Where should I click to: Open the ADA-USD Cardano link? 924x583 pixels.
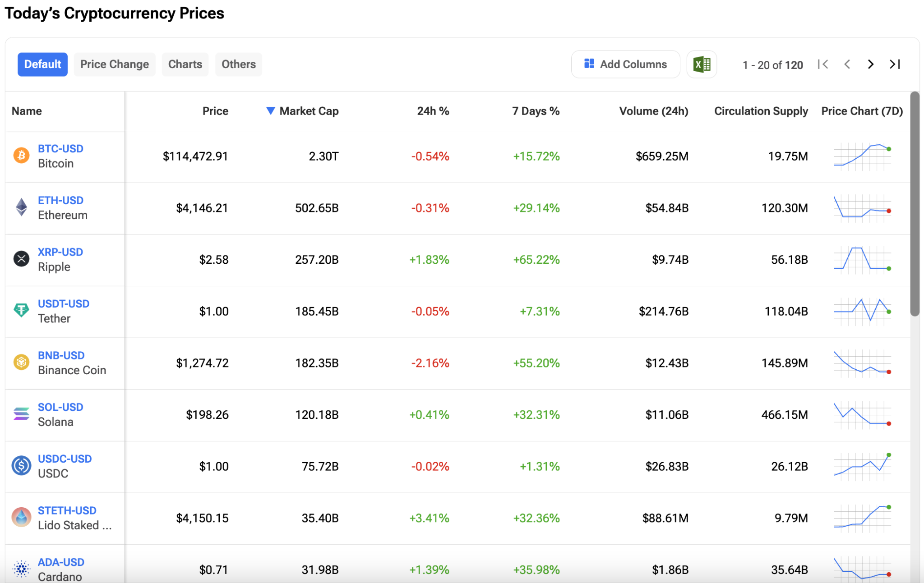[60, 562]
